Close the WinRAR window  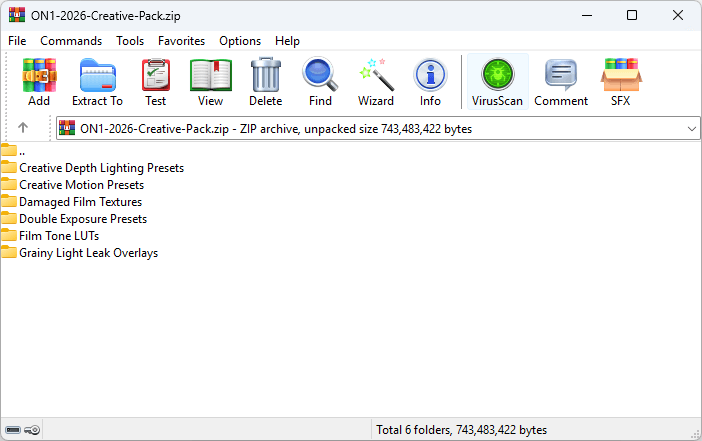click(x=678, y=15)
